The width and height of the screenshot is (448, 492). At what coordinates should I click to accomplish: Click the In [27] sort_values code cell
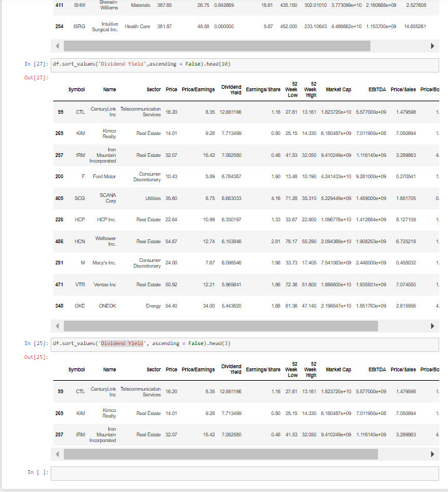point(245,65)
